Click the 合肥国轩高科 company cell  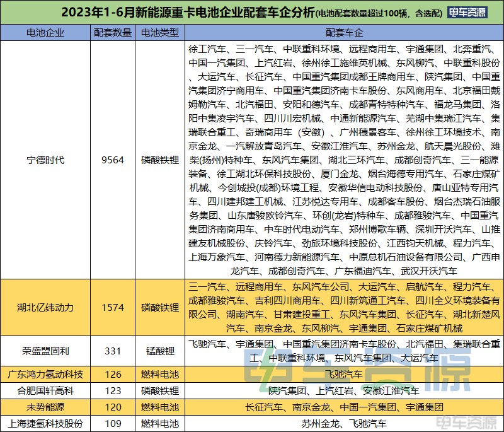coord(45,391)
